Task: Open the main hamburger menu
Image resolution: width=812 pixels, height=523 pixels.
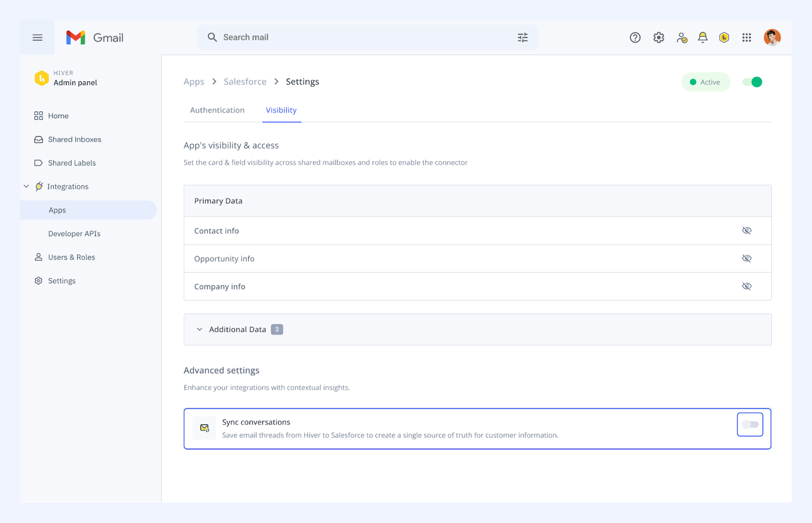Action: 38,38
